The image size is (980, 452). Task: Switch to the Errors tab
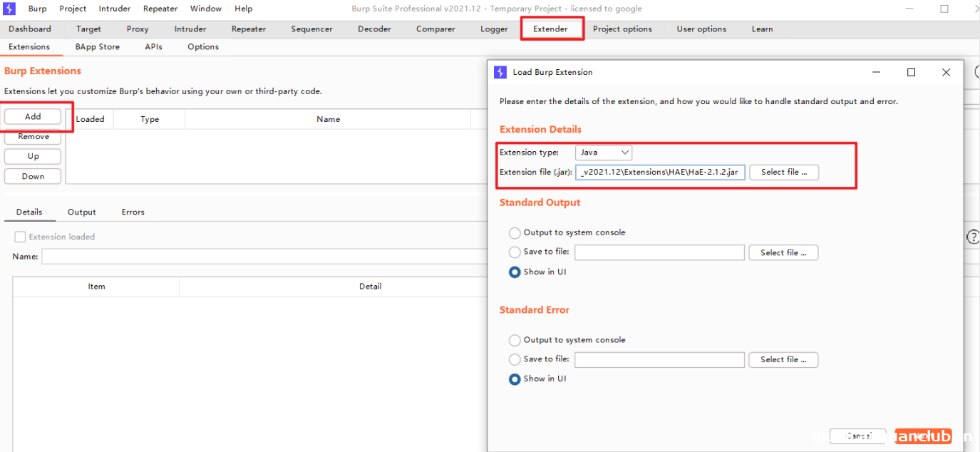tap(133, 212)
